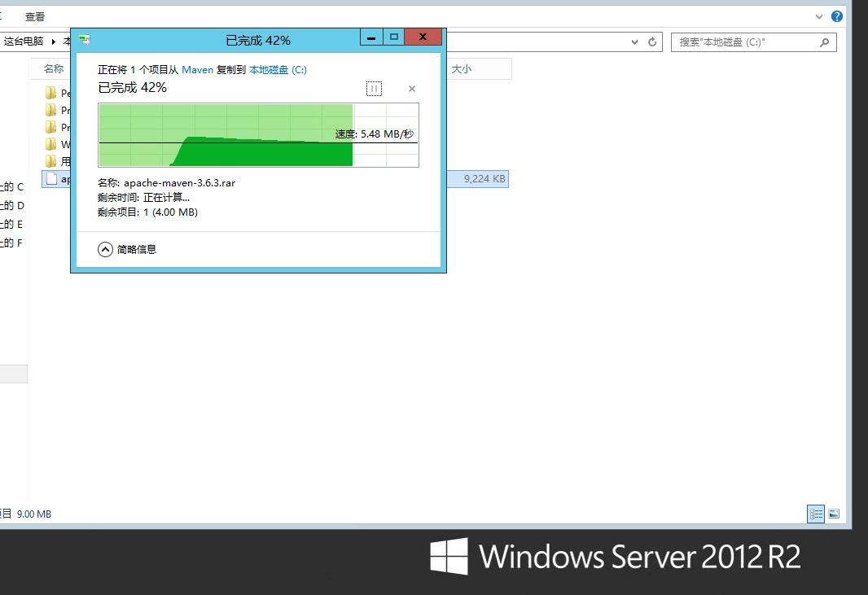Image resolution: width=868 pixels, height=595 pixels.
Task: Open the address bar history dropdown
Action: click(633, 42)
